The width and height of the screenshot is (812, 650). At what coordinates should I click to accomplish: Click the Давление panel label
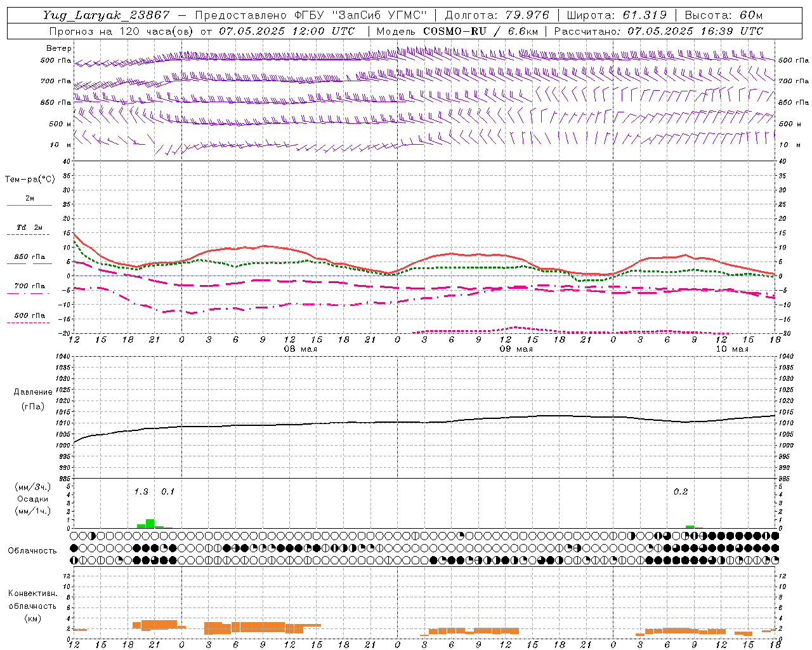click(32, 392)
